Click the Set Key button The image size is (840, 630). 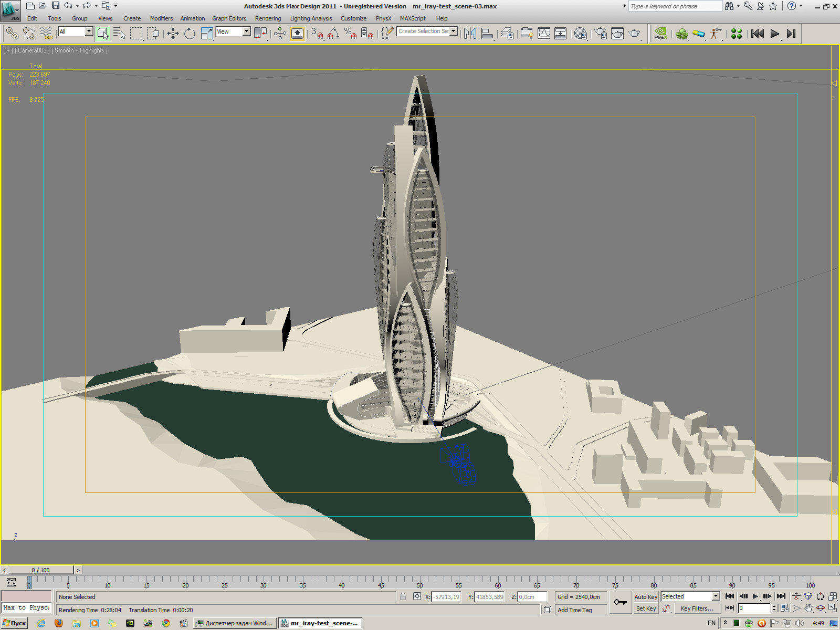[646, 608]
